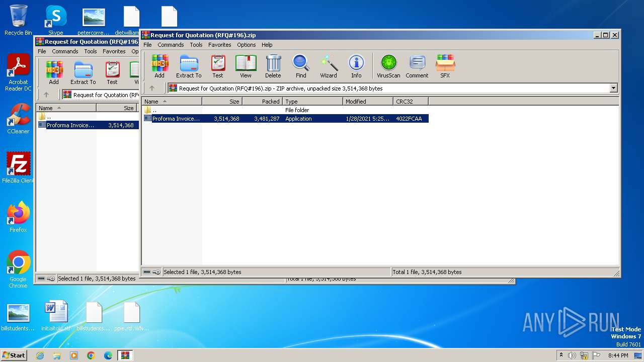Expand the archive path dropdown arrow
This screenshot has height=362, width=644.
[x=613, y=88]
